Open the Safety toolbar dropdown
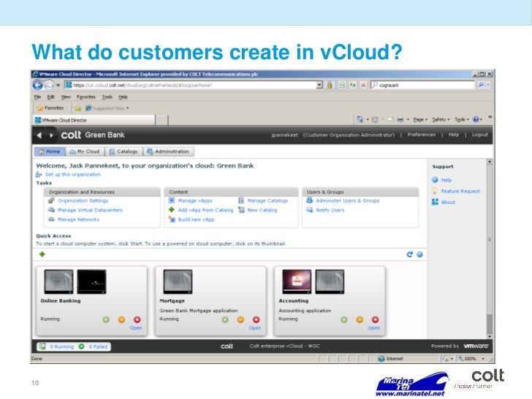The width and height of the screenshot is (532, 399). [441, 119]
